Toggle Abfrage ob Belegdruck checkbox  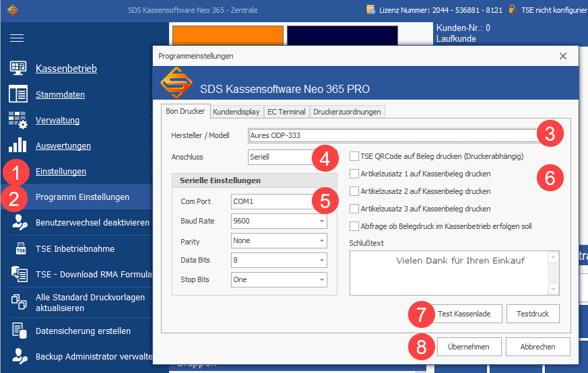click(x=354, y=226)
